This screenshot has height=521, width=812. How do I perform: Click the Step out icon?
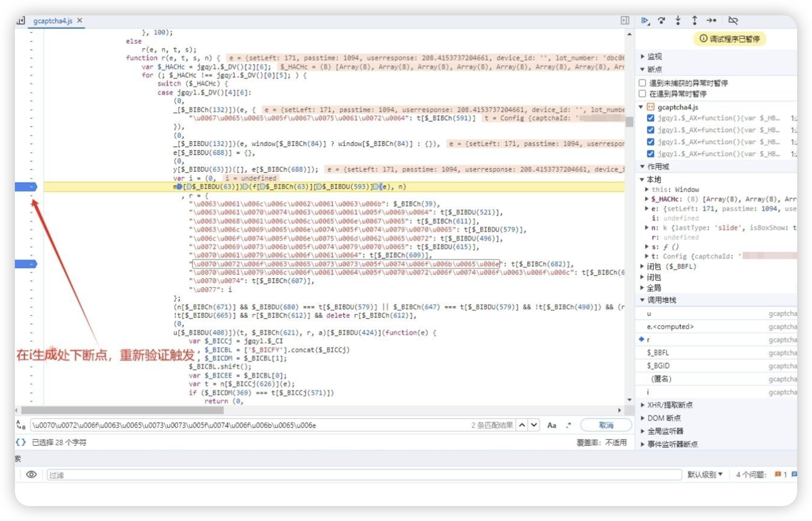click(694, 20)
